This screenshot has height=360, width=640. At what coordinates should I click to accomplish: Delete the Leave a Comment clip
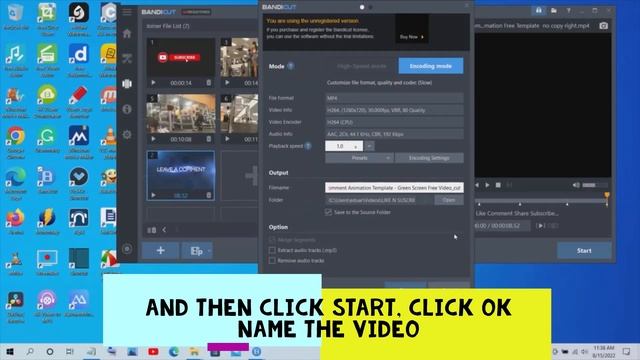[x=209, y=196]
